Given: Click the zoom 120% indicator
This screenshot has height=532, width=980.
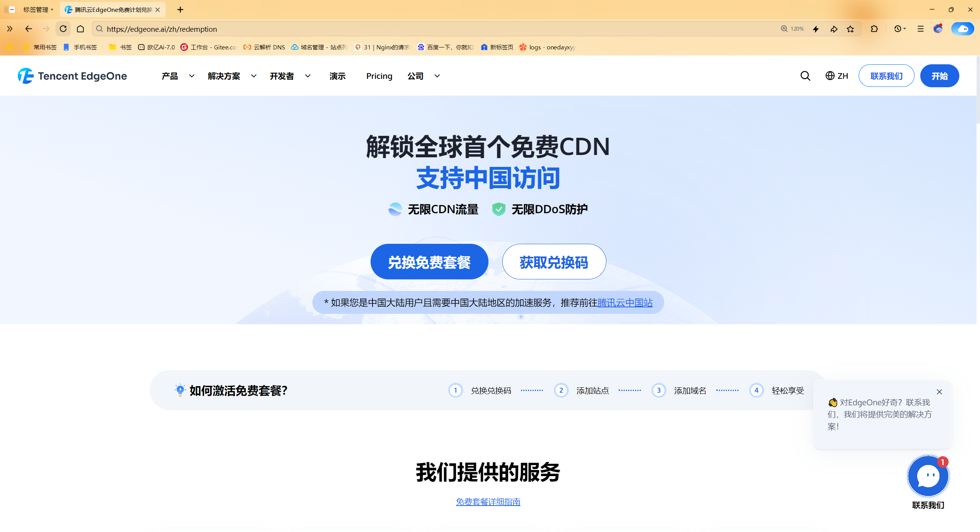Looking at the screenshot, I should pos(792,29).
